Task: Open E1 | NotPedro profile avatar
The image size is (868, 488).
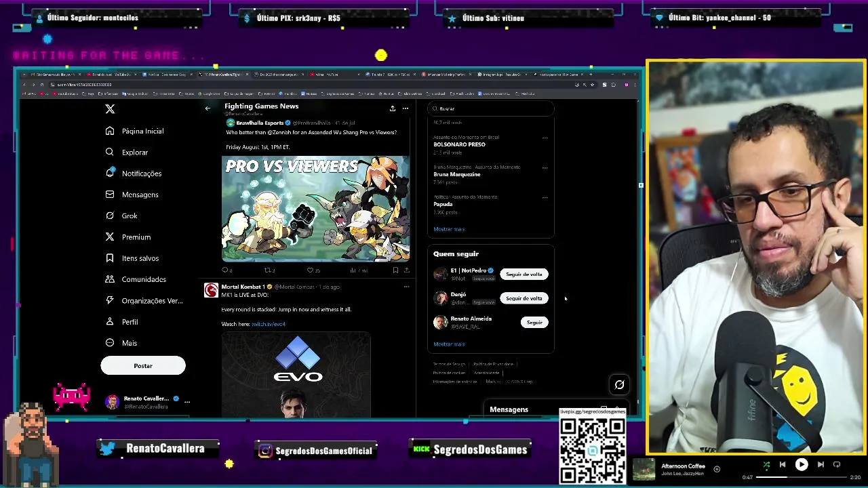Action: tap(440, 274)
